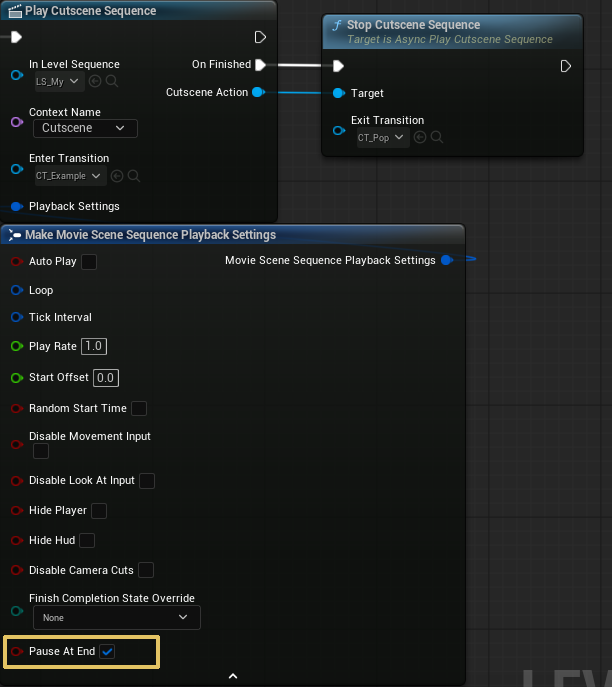The height and width of the screenshot is (687, 612).
Task: Open the Finish Completion State Override dropdown
Action: pyautogui.click(x=115, y=618)
